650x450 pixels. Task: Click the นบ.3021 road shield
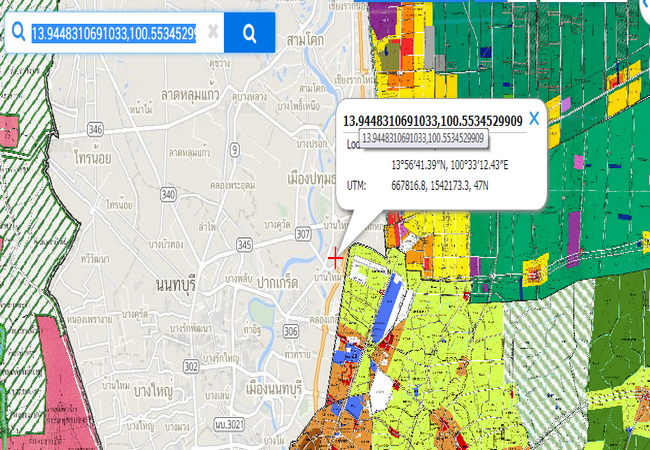click(x=230, y=424)
